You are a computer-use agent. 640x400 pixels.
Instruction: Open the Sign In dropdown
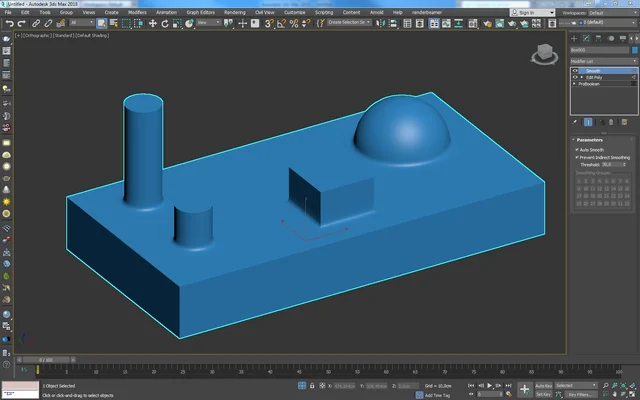coord(533,13)
